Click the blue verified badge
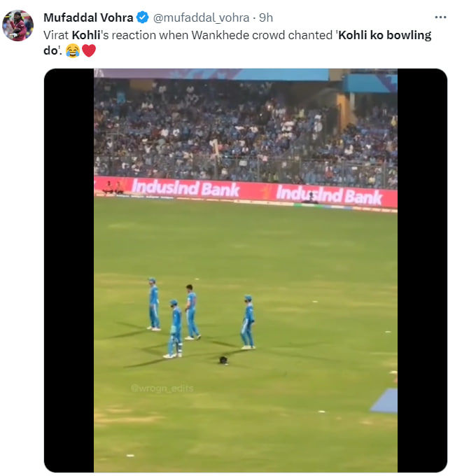455x476 pixels. [x=142, y=17]
